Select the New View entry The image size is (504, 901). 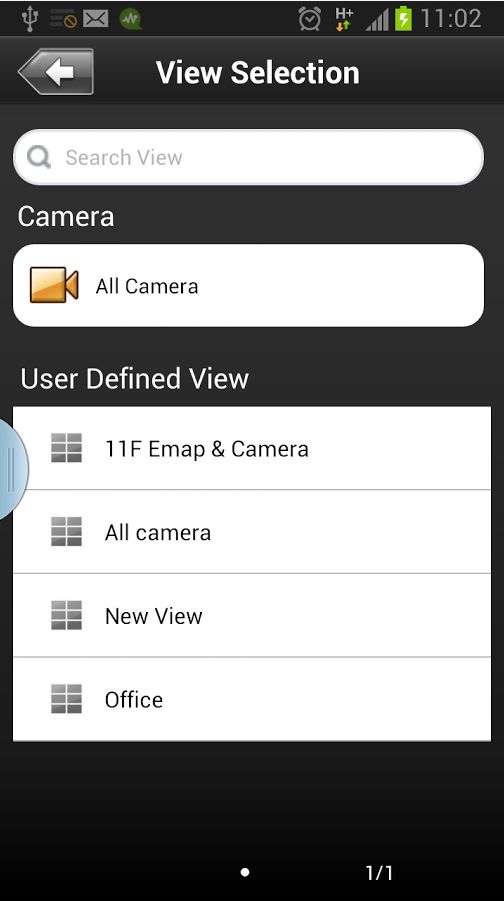pos(252,615)
